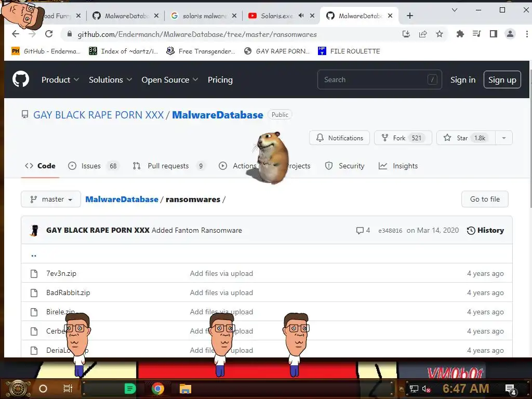Share this page using the share icon

[x=423, y=34]
